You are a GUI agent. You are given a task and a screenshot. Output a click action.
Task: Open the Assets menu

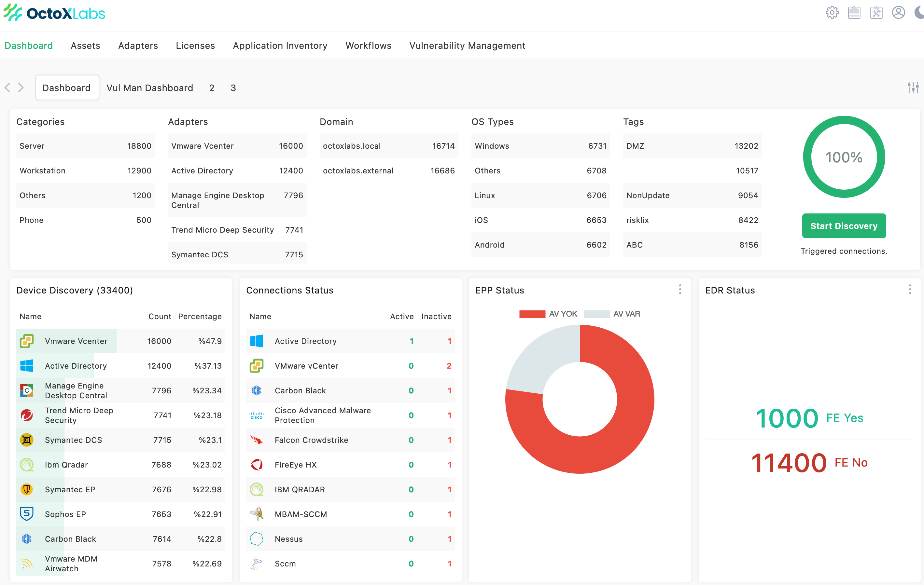(x=85, y=45)
